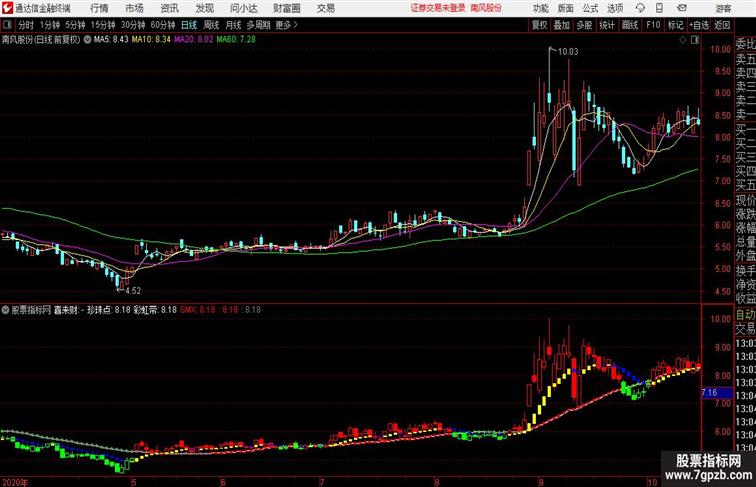Click the 复权 toolbar button
Image resolution: width=756 pixels, height=487 pixels.
pyautogui.click(x=540, y=25)
